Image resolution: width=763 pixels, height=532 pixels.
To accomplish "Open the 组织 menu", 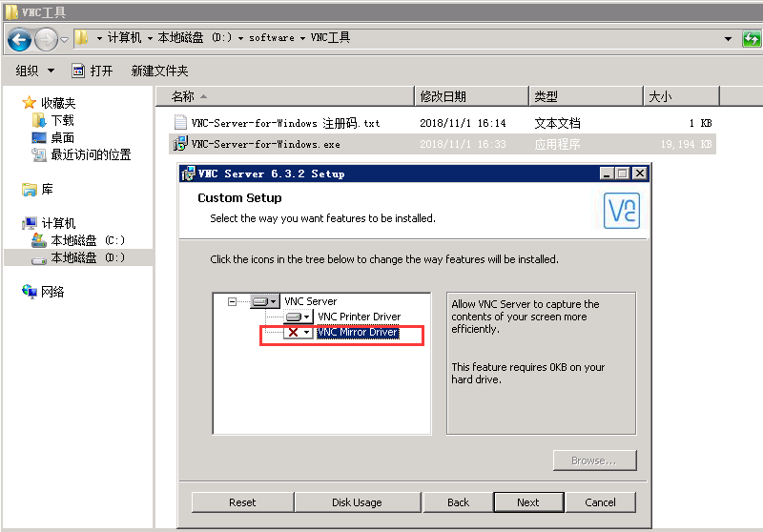I will pyautogui.click(x=34, y=71).
